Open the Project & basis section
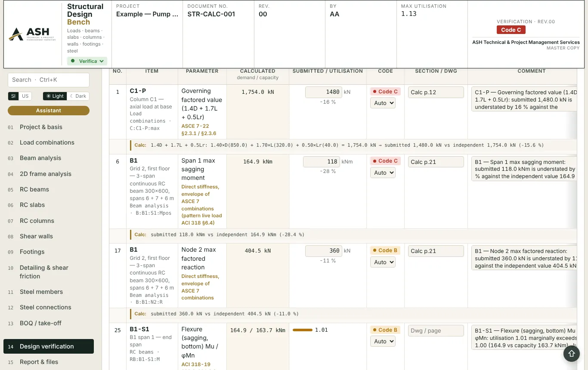Screen dimensions: 588x370 pyautogui.click(x=49, y=127)
